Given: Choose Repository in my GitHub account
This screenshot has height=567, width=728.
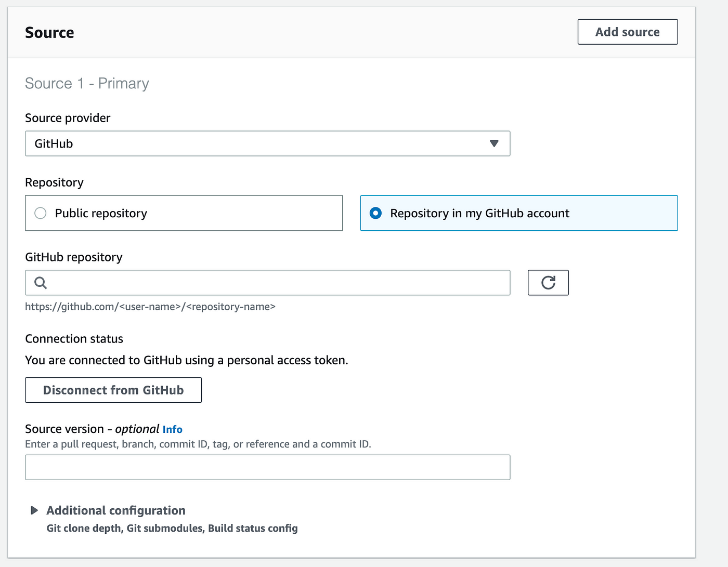Looking at the screenshot, I should (519, 213).
